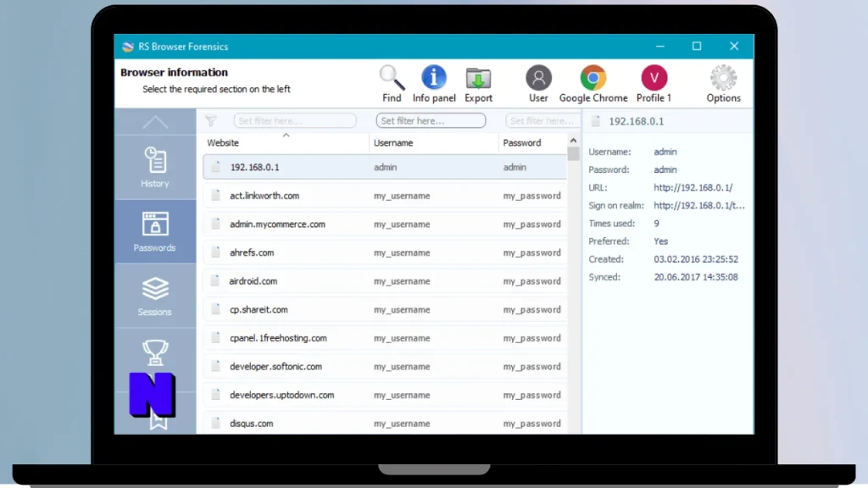This screenshot has height=488, width=868.
Task: Select the developers.uptodown.com entry
Action: tap(385, 395)
